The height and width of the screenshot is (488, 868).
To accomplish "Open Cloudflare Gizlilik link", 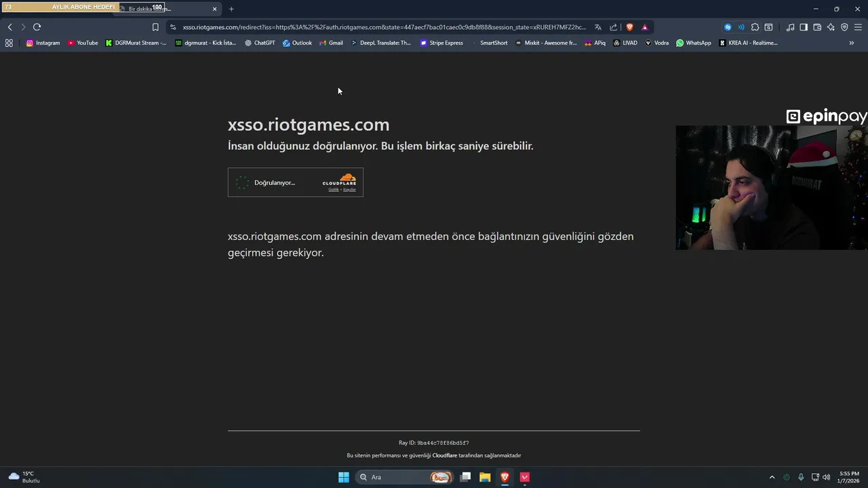I will coord(334,190).
